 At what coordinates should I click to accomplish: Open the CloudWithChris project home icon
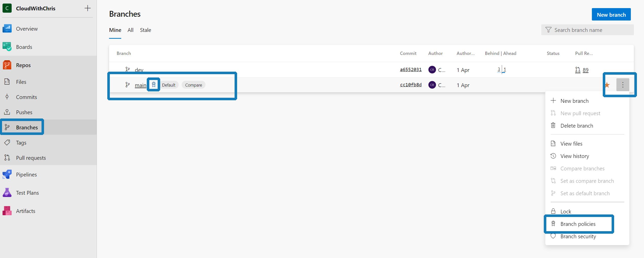(x=7, y=8)
